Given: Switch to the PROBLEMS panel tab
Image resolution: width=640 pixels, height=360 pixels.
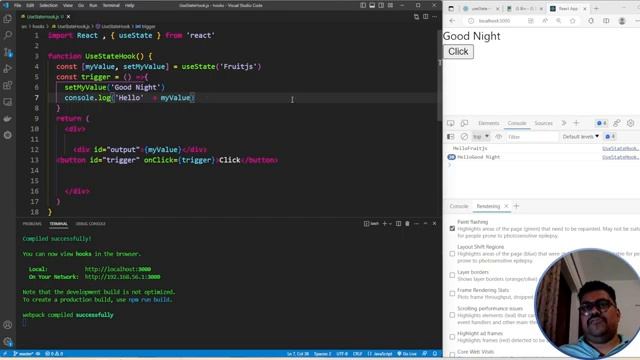Looking at the screenshot, I should click(x=32, y=224).
